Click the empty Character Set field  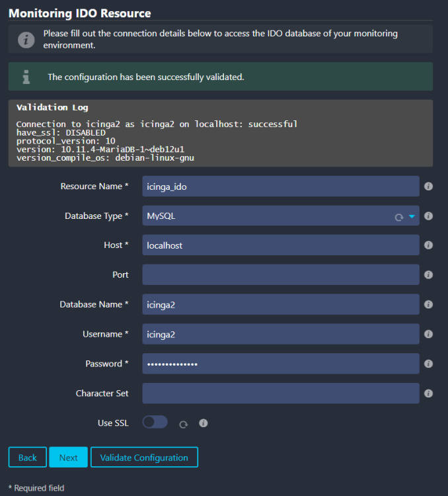point(280,393)
